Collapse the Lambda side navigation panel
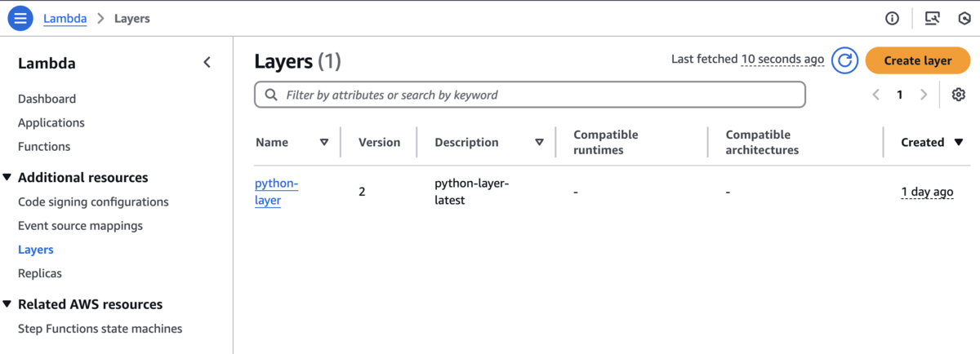 (207, 63)
